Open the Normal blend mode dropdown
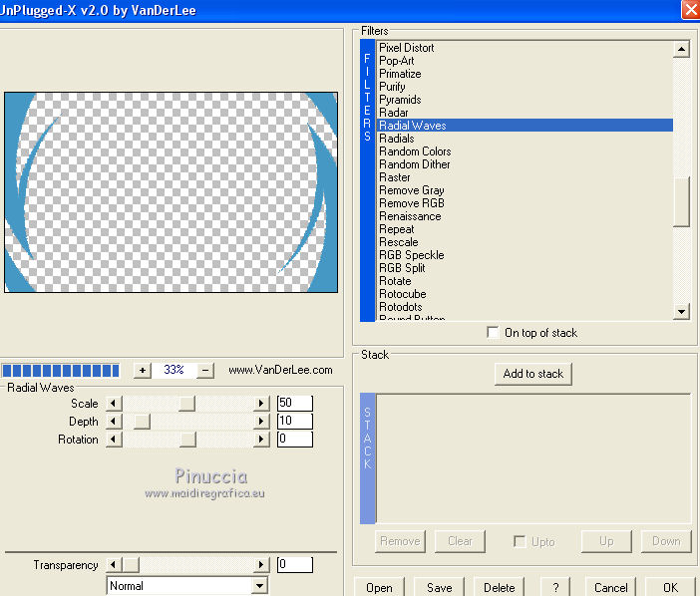The height and width of the screenshot is (596, 700). click(x=259, y=586)
